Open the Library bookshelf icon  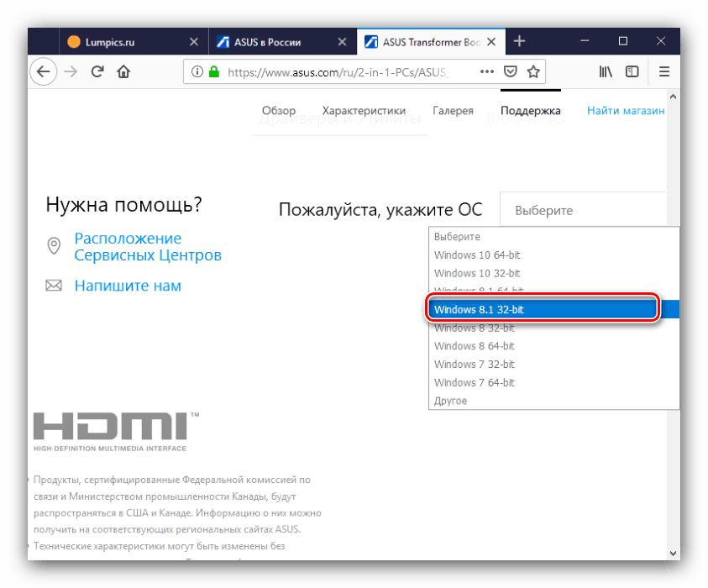click(606, 71)
